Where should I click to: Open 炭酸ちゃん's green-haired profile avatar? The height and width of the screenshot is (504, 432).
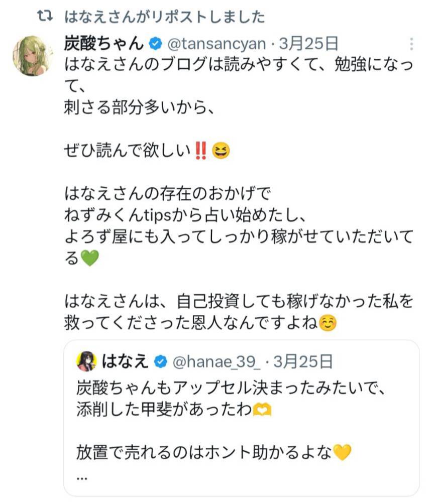(33, 56)
